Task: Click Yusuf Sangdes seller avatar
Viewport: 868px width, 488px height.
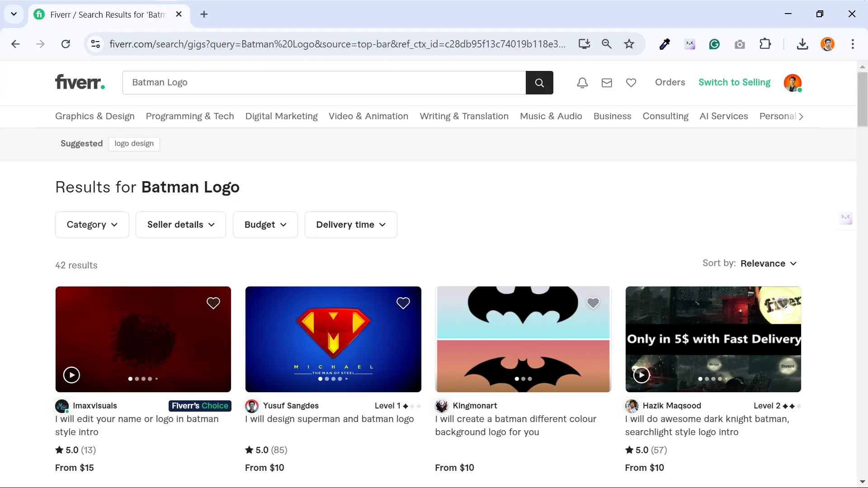Action: coord(252,406)
